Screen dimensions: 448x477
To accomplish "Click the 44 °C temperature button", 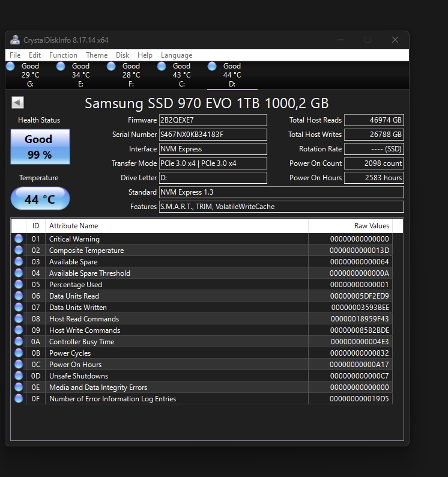I will (x=40, y=199).
